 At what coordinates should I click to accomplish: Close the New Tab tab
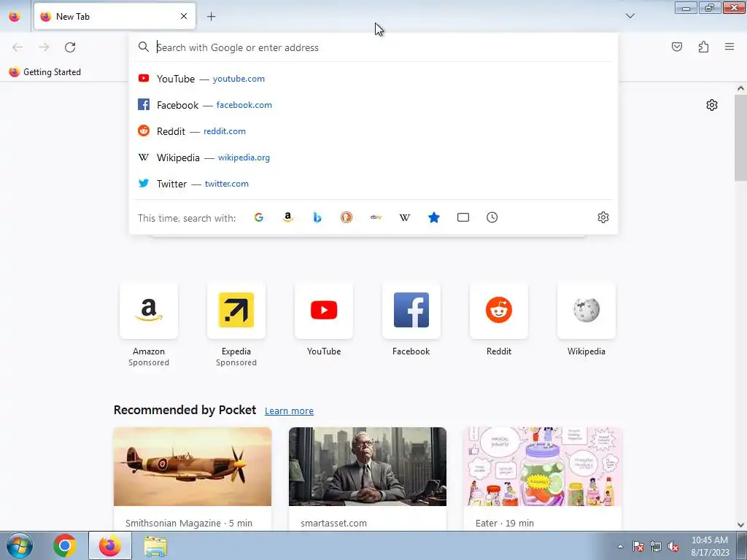click(x=184, y=16)
